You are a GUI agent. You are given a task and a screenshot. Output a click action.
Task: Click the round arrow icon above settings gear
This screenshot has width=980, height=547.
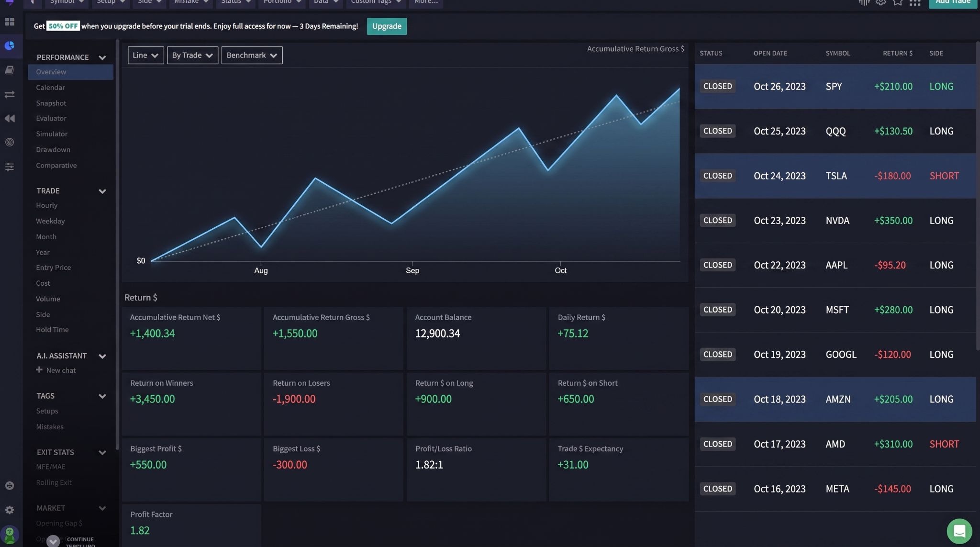(9, 486)
